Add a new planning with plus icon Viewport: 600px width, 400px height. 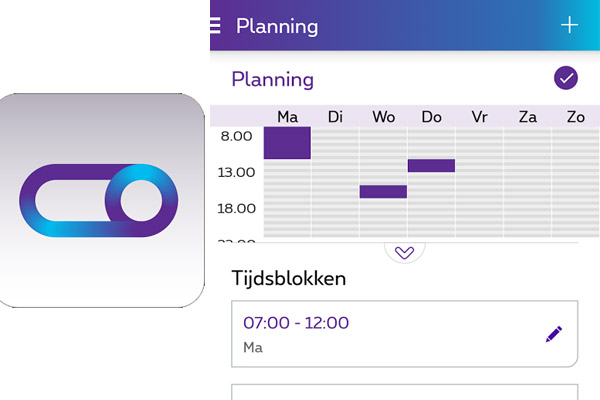569,26
